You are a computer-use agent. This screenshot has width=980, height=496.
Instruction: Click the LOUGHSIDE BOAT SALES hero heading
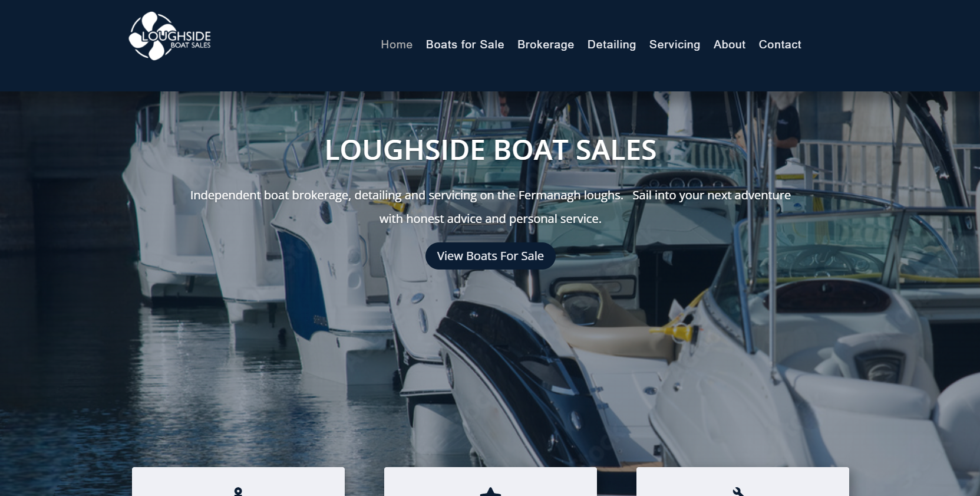(490, 150)
